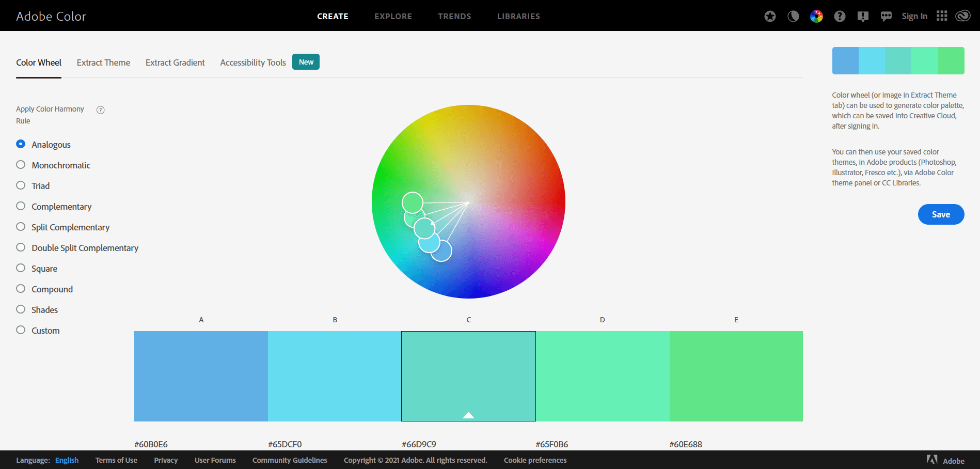Open the Adobe apps grid icon

point(942,16)
